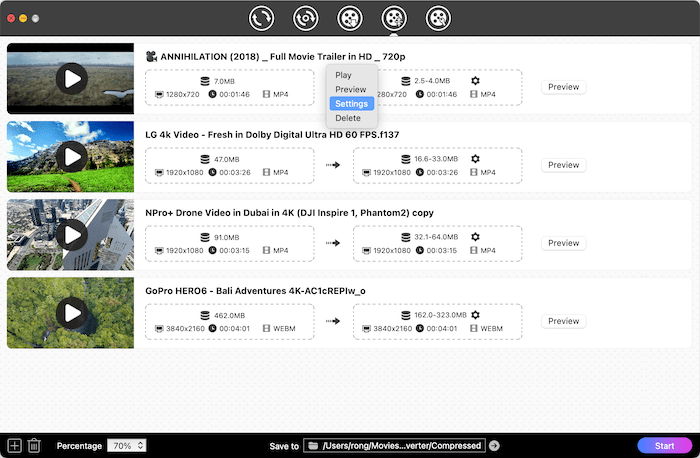Viewport: 700px width, 458px height.
Task: Select the second toolbar icon with circular arrows and disc
Action: tap(305, 18)
